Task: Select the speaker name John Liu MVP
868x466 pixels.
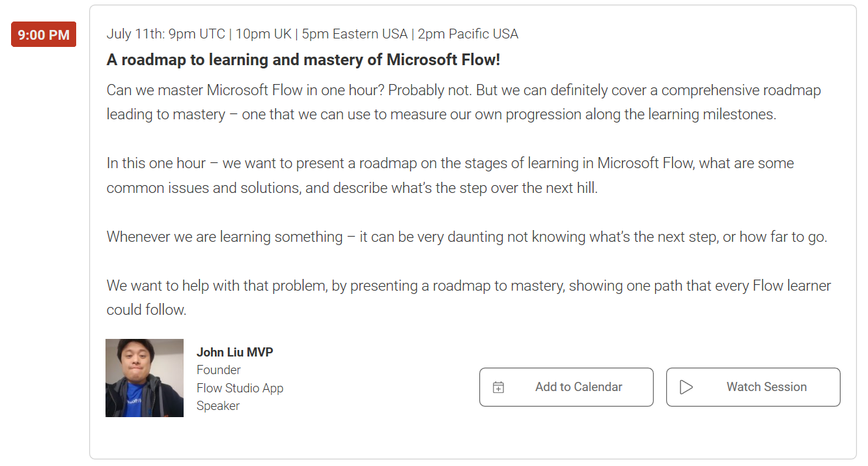Action: [x=234, y=353]
